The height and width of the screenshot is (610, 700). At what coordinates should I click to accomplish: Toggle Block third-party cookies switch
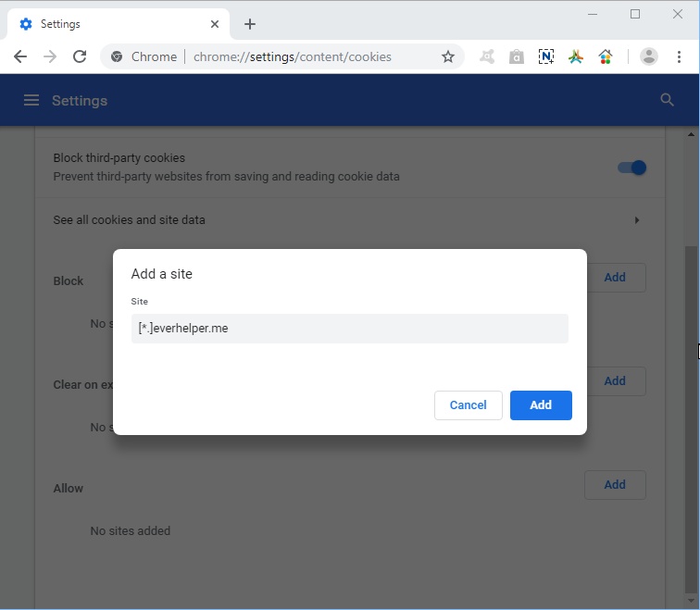(x=631, y=168)
